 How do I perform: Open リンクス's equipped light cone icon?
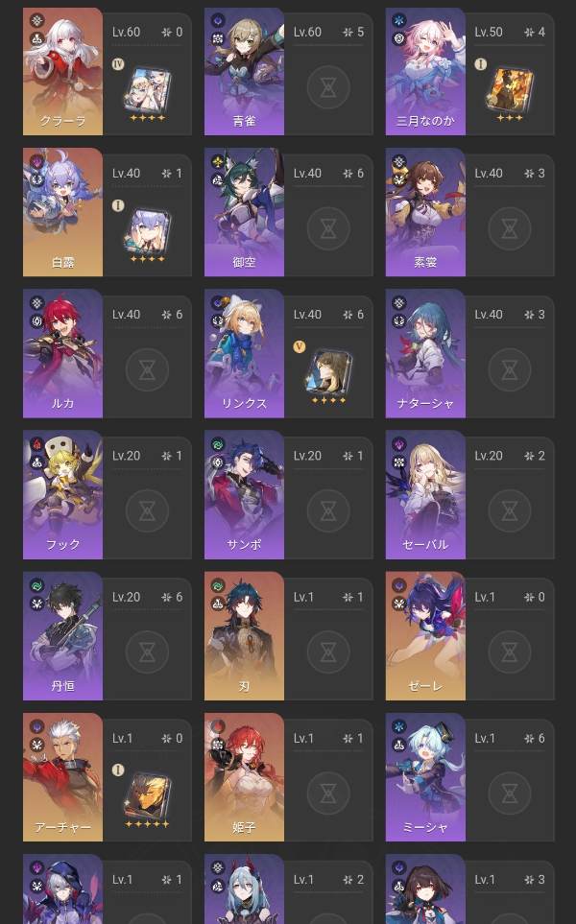328,372
